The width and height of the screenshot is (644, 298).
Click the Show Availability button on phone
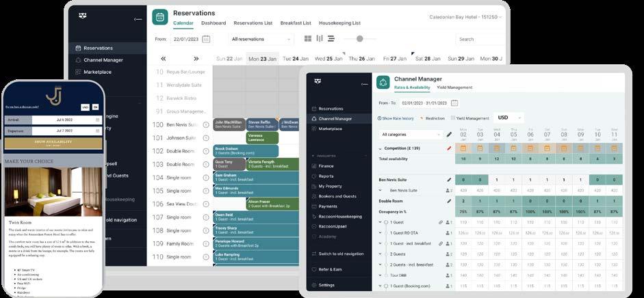53,143
